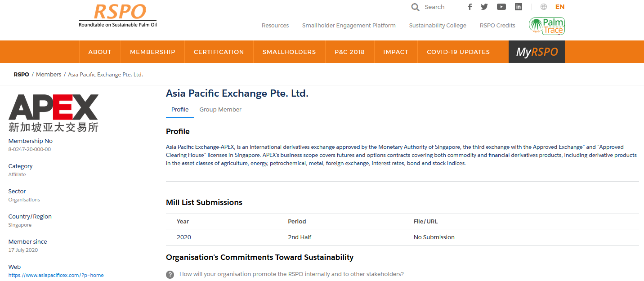644x281 pixels.
Task: Open RSPO Twitter page icon
Action: pyautogui.click(x=484, y=7)
